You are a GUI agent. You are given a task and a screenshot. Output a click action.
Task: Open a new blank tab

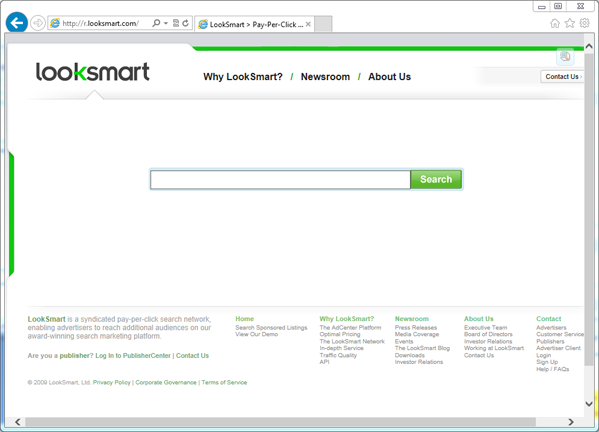[323, 24]
